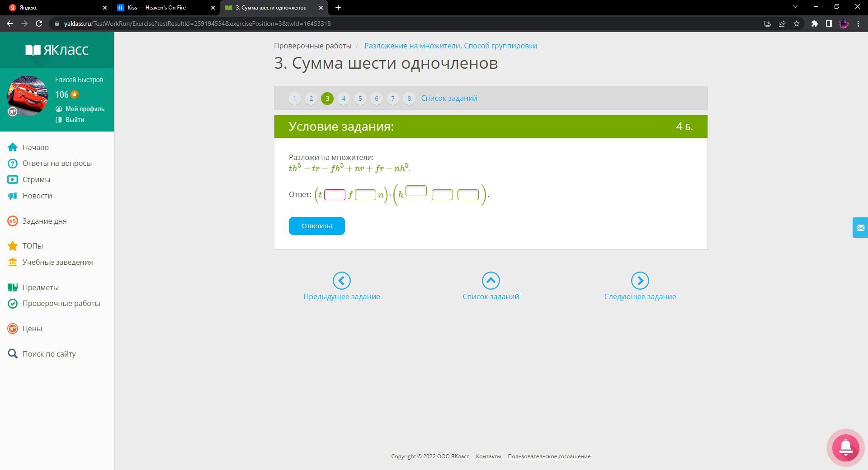Open Ответы на вопросы question icon

tap(13, 164)
